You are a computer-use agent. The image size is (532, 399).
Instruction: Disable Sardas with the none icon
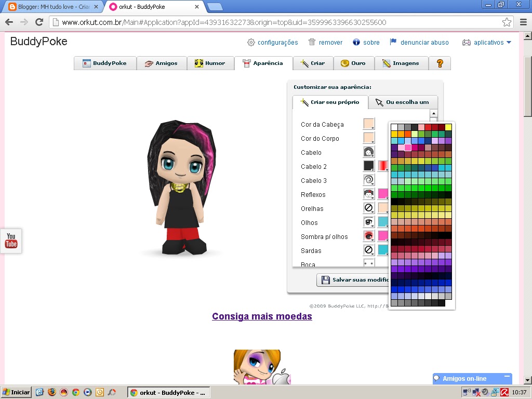coord(369,250)
